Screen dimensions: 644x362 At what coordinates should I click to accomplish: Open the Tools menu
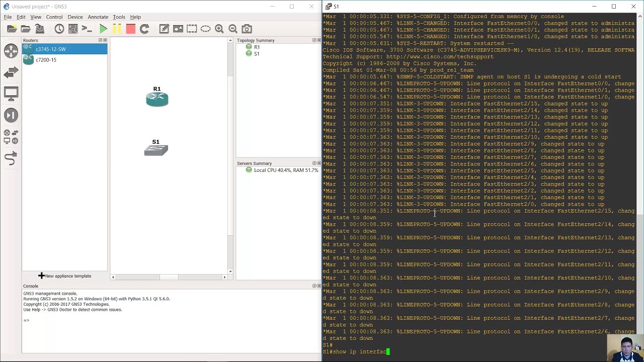coord(119,17)
